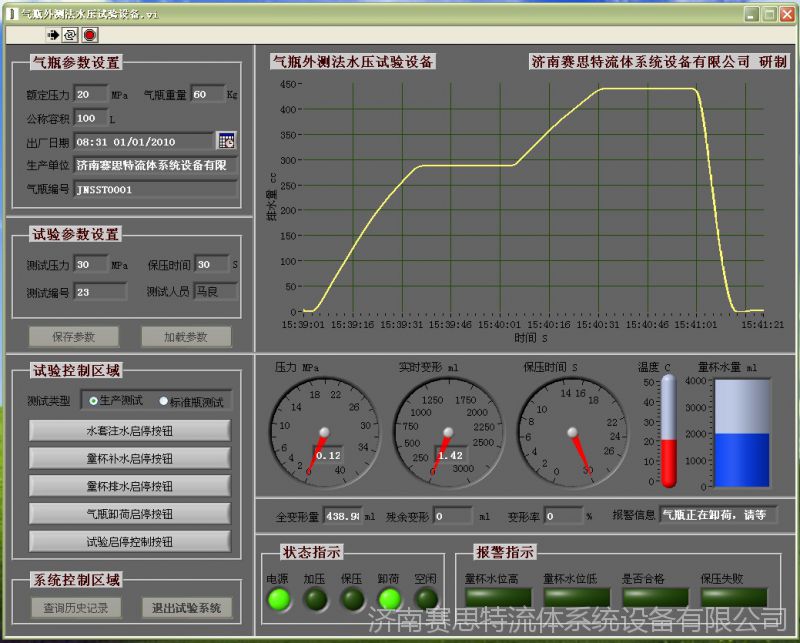Click the 1.42 deformation gauge readout
Viewport: 800px width, 643px height.
point(451,455)
